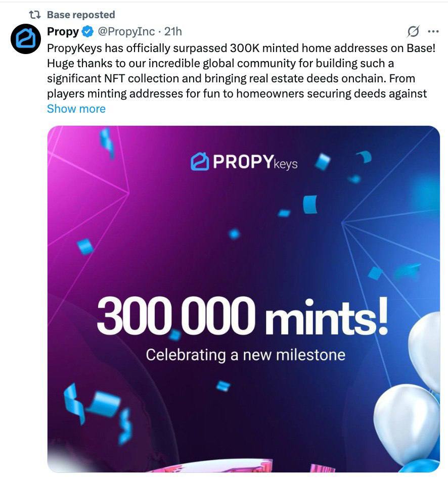Screen dimensions: 448x481
Task: Click the Grok AI icon on the tweet
Action: [414, 31]
